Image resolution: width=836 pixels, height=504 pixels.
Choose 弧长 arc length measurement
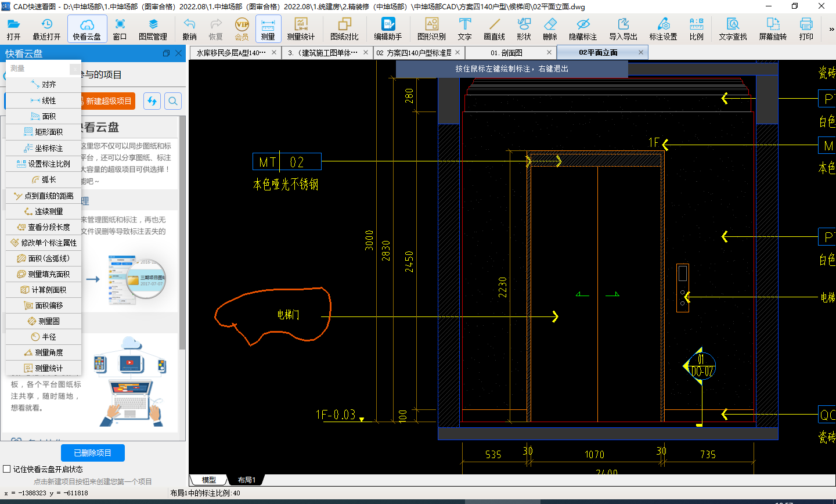44,179
